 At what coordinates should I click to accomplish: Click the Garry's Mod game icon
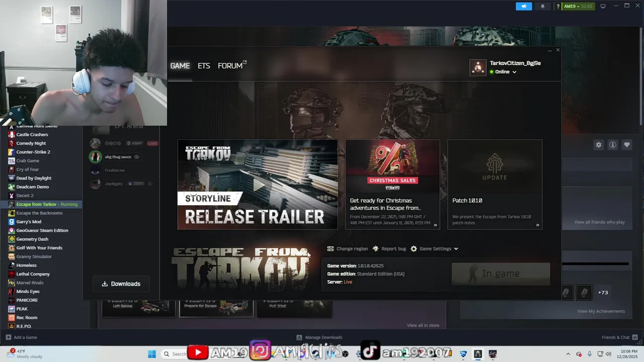click(x=12, y=222)
